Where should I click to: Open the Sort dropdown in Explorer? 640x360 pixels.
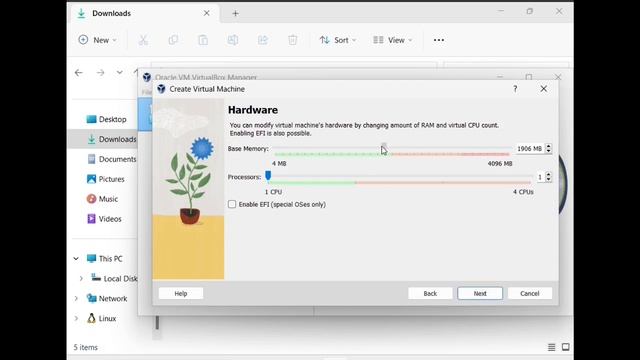[x=338, y=40]
